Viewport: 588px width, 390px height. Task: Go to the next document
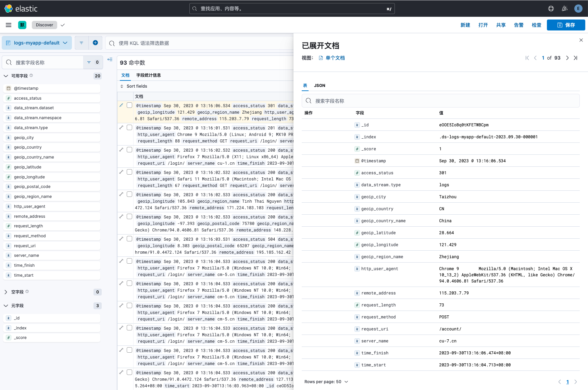point(567,58)
